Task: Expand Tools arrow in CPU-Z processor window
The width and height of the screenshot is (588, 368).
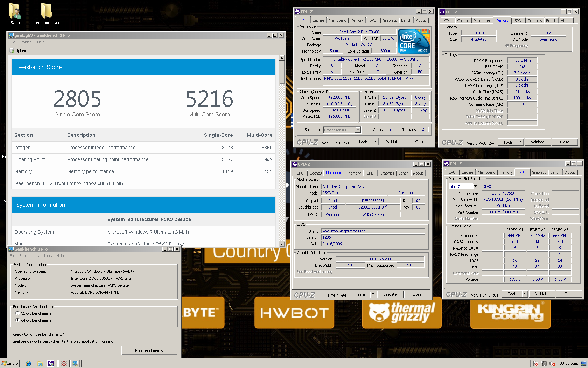Action: pos(376,142)
